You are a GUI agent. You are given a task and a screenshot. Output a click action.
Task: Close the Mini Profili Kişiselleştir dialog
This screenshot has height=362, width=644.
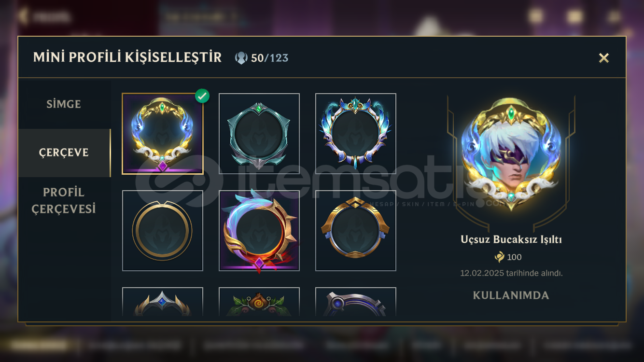tap(603, 58)
